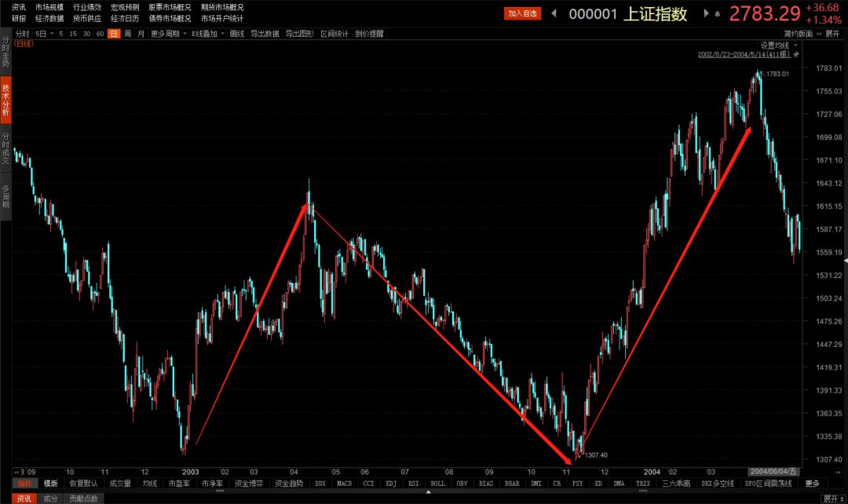This screenshot has height=504, width=848.
Task: Open the K线叠加 overlay dropdown
Action: coord(207,34)
